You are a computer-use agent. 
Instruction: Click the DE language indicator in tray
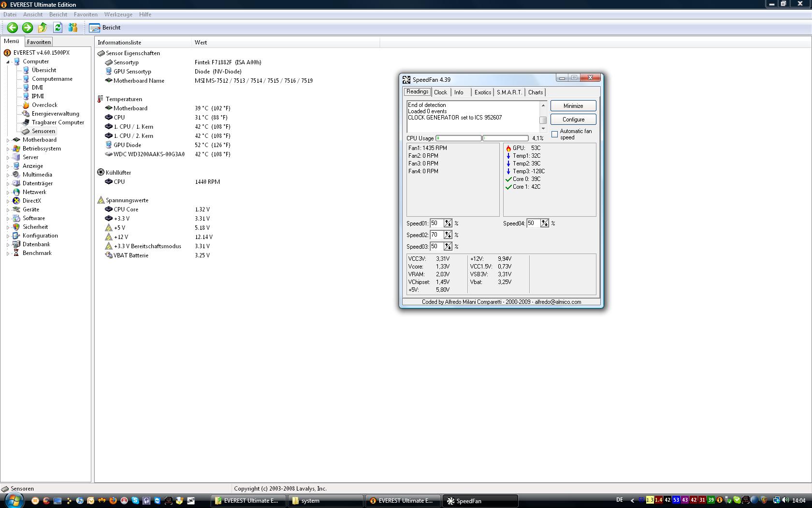620,500
